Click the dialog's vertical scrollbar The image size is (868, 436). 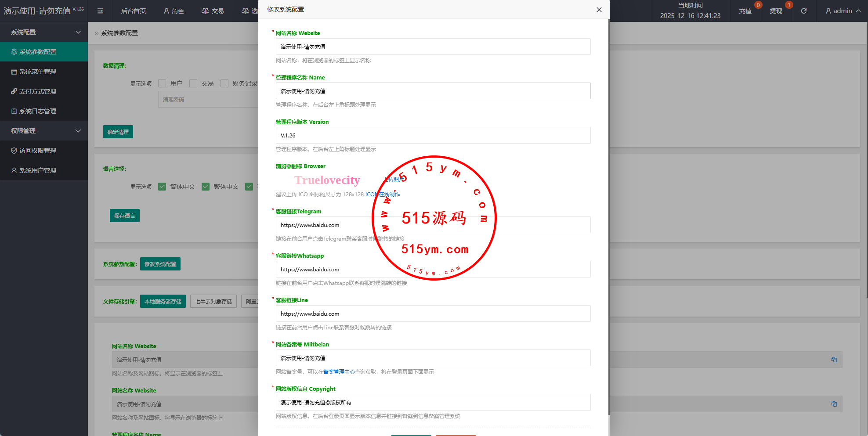click(x=609, y=217)
